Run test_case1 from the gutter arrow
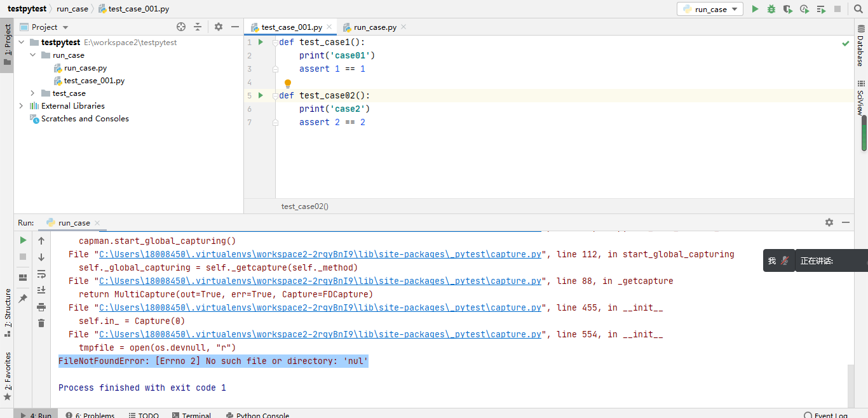Viewport: 868px width, 418px height. [261, 42]
